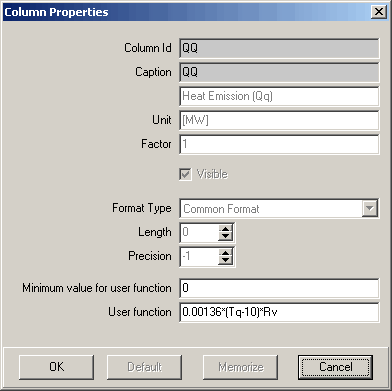Select the Common Format combo box
Image resolution: width=392 pixels, height=391 pixels.
coord(279,209)
